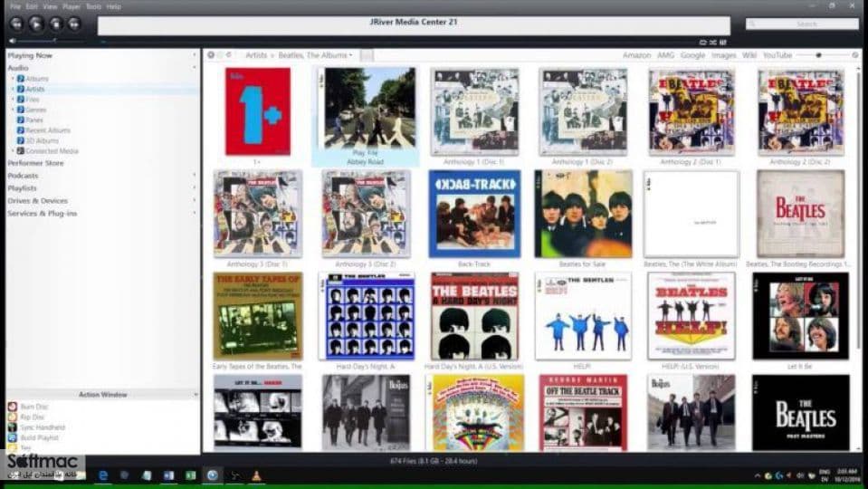
Task: Select the Back-Track album cover
Action: [x=474, y=214]
